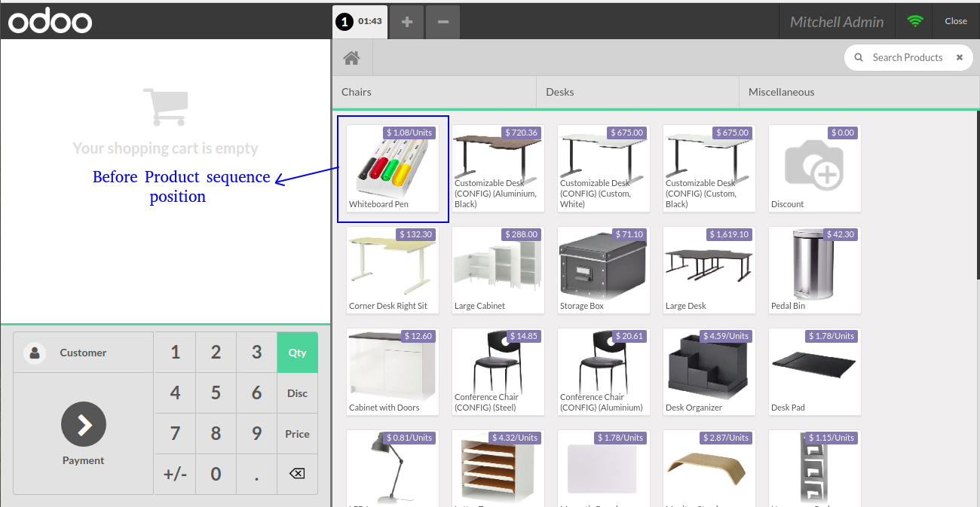
Task: Click the Customer avatar icon
Action: (35, 353)
